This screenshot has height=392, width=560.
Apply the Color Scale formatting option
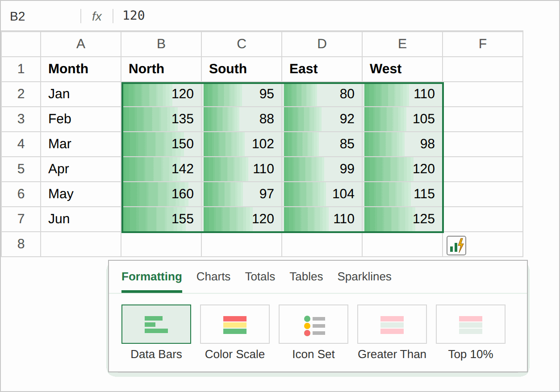pyautogui.click(x=235, y=333)
